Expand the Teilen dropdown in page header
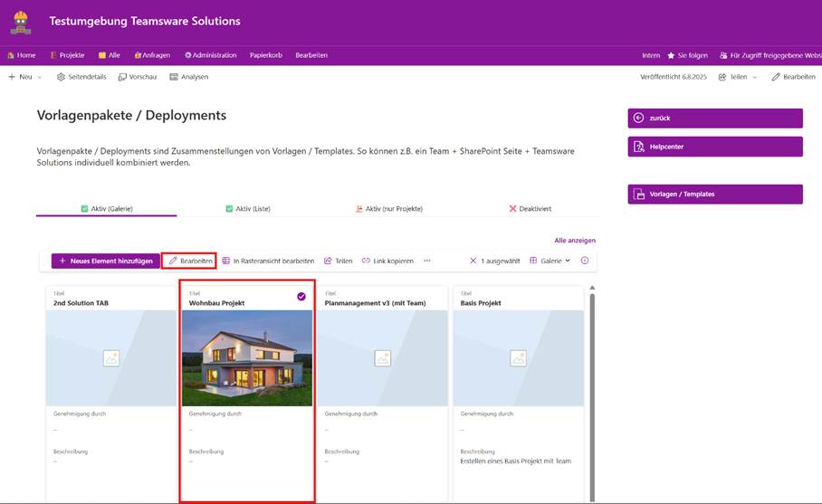The image size is (822, 504). click(x=738, y=77)
